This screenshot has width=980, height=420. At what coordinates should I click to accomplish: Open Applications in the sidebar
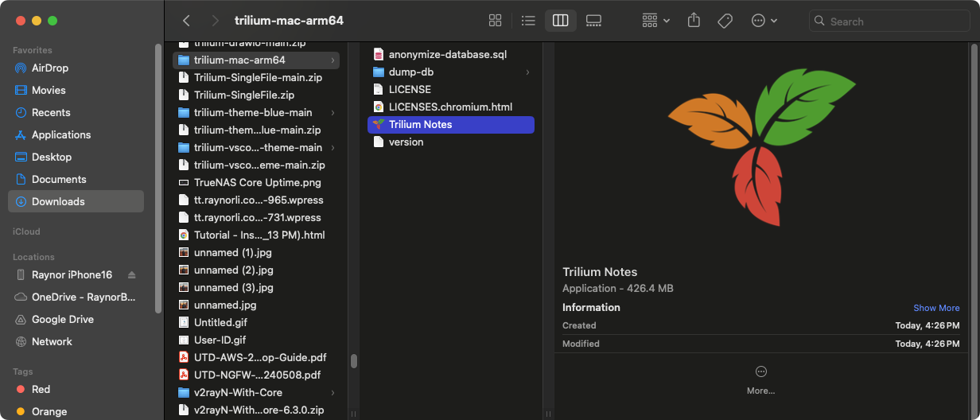76,134
